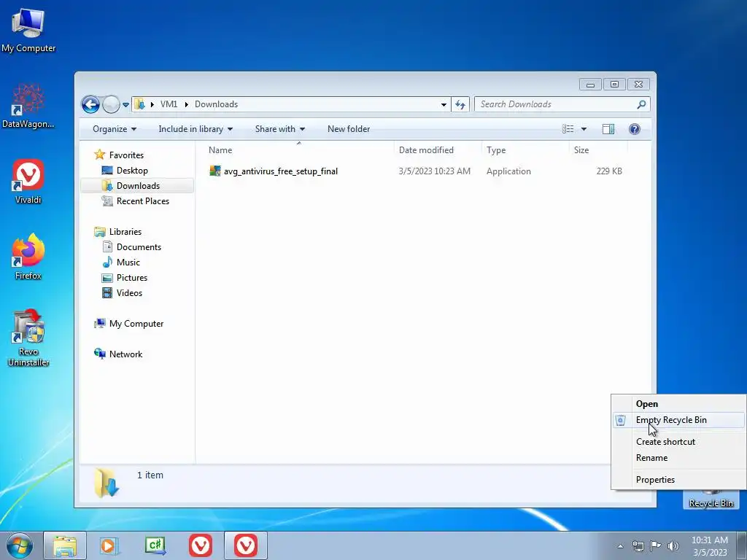
Task: Open recent pages dropdown next to Forward
Action: click(x=125, y=105)
